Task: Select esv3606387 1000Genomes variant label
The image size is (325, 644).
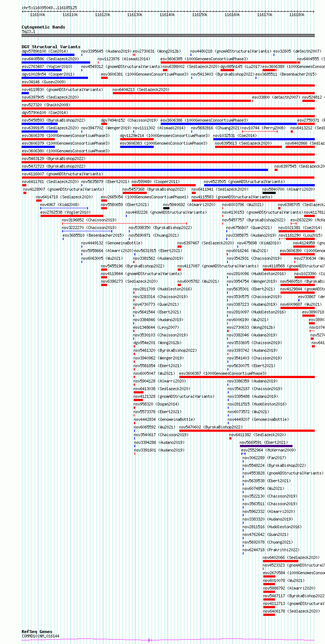Action: (x=223, y=373)
